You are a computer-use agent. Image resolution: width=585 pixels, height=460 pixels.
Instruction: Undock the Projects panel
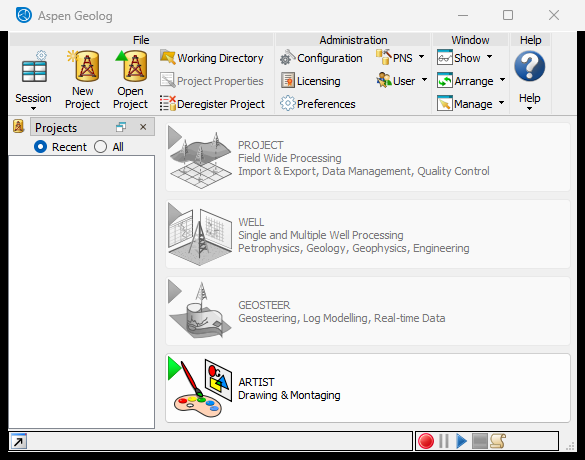[121, 127]
